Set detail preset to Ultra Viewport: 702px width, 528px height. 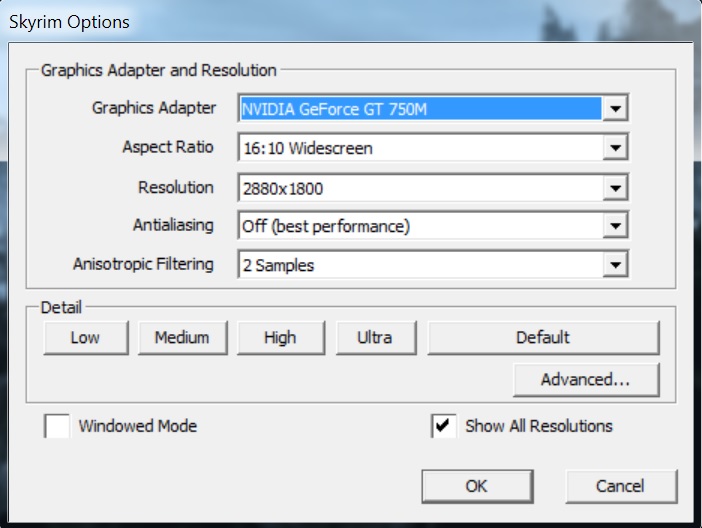tap(376, 338)
